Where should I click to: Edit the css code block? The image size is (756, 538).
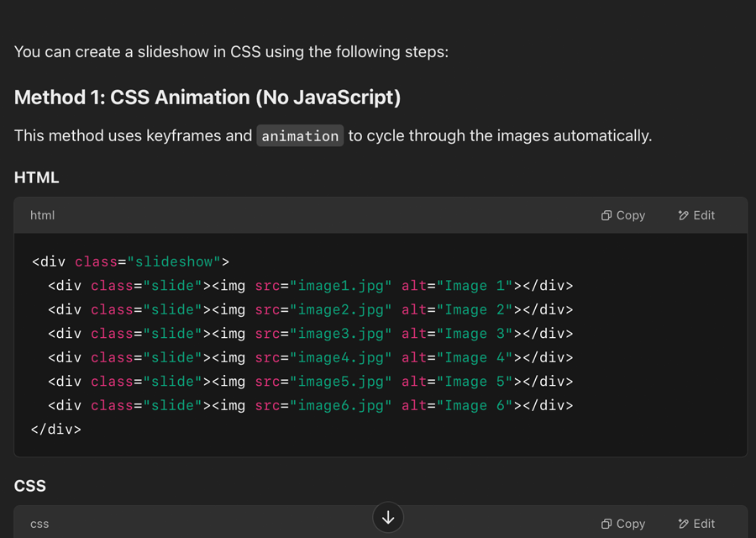click(x=696, y=524)
